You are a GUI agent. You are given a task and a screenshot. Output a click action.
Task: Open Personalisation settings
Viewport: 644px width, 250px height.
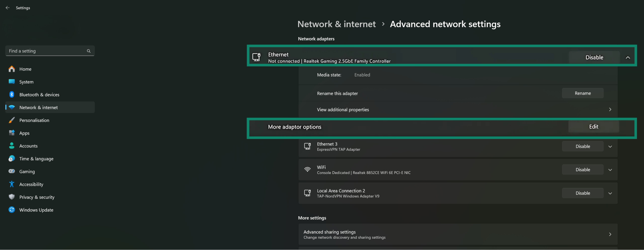pyautogui.click(x=50, y=120)
